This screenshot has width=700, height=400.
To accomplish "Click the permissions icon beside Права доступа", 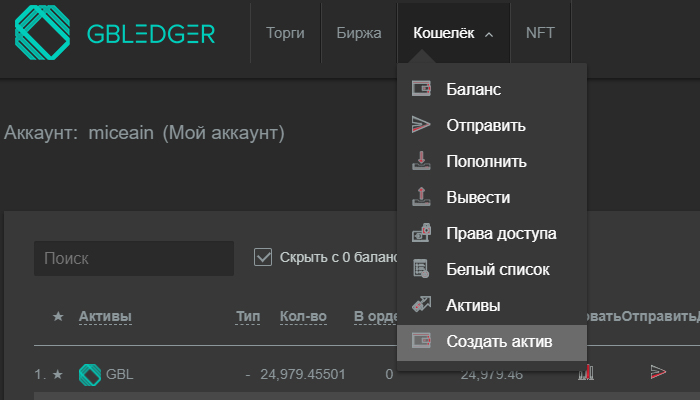I will 421,233.
